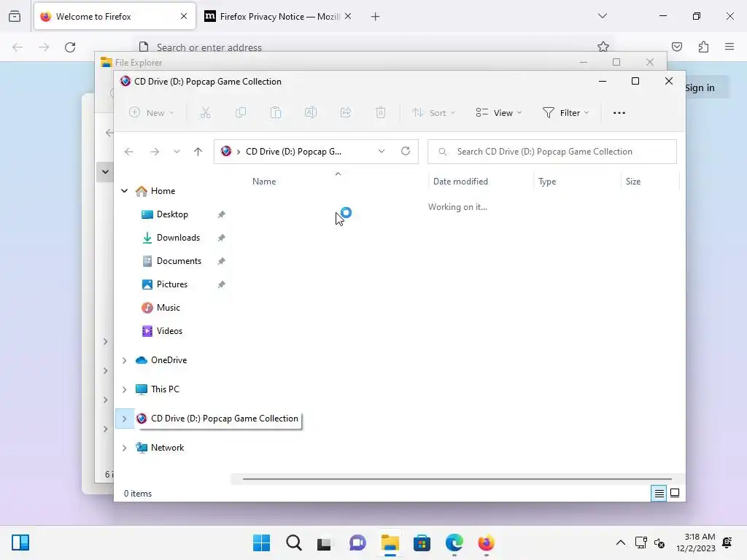Screen dimensions: 747x560
Task: Open the New dropdown in Explorer
Action: 152,113
